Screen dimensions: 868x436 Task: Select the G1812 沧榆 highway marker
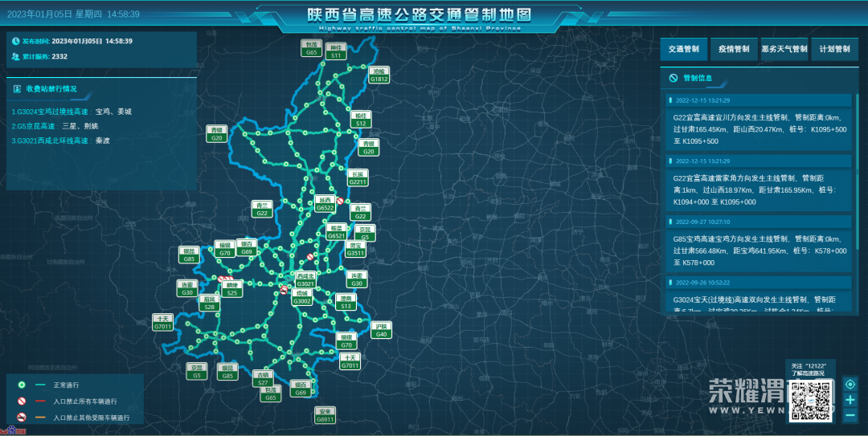click(379, 75)
